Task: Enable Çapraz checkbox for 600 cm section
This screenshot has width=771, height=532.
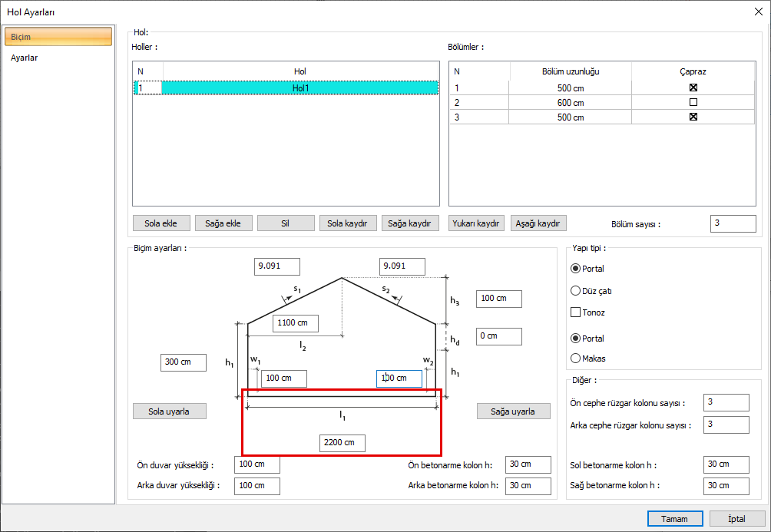Action: pyautogui.click(x=693, y=102)
